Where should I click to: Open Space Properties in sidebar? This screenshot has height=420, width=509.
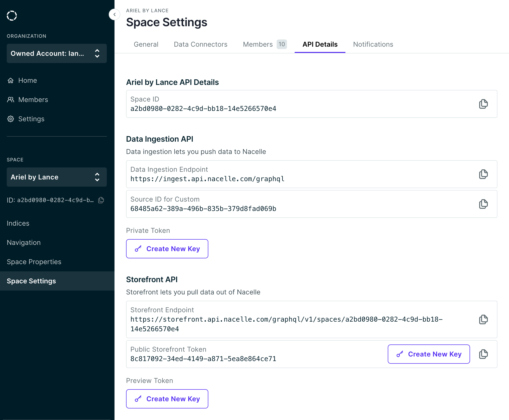(x=34, y=262)
